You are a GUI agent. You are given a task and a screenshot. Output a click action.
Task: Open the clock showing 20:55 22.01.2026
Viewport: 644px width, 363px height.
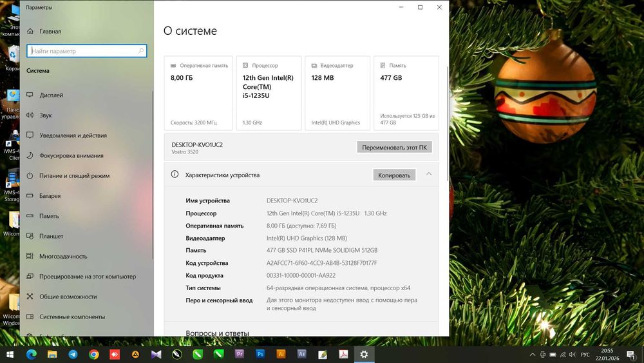click(607, 355)
